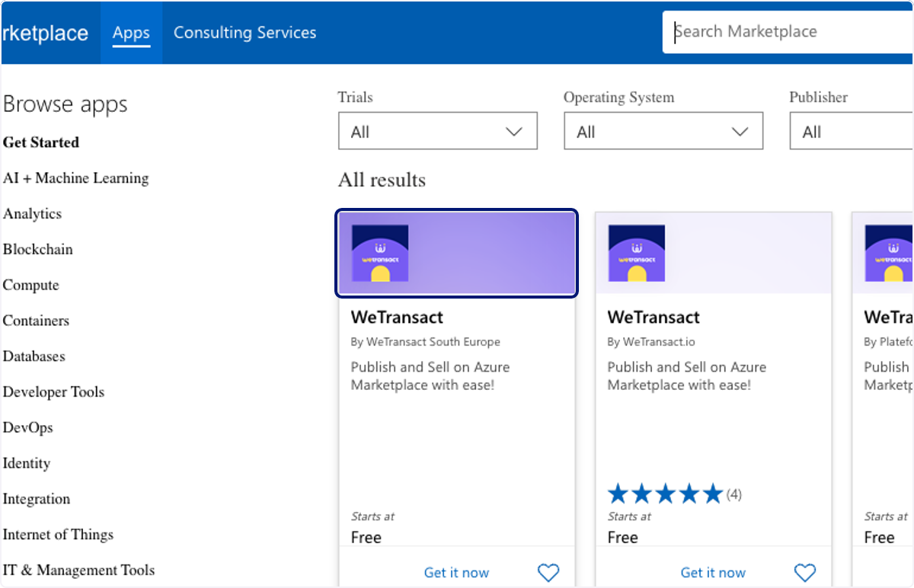Browse Analytics category

click(32, 214)
